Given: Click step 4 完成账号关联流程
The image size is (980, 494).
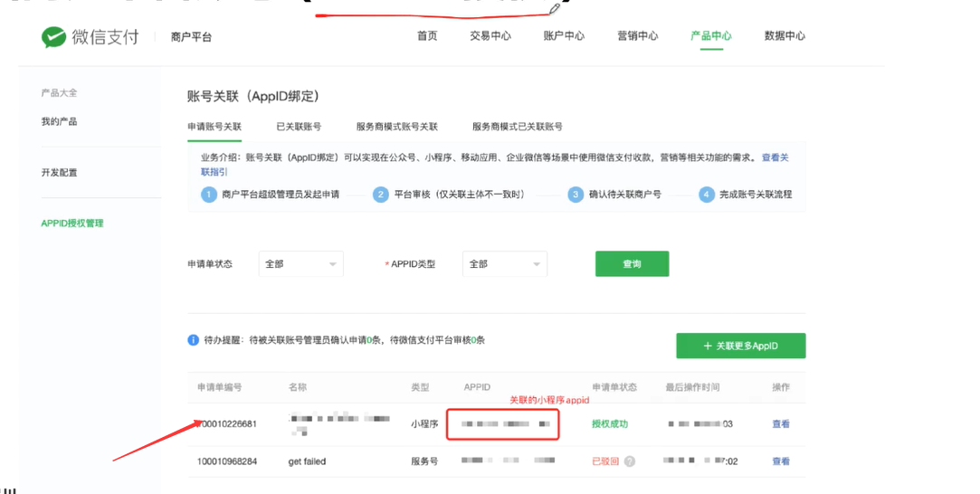Looking at the screenshot, I should tap(746, 195).
